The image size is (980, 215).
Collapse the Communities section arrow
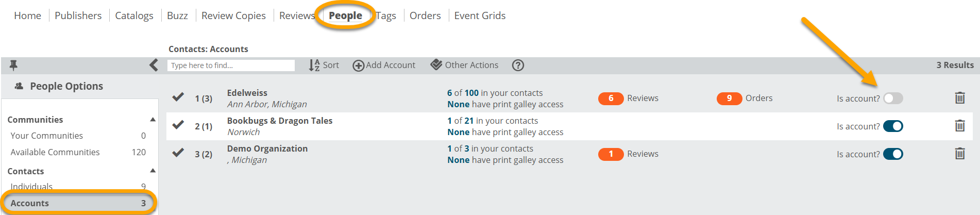click(153, 119)
